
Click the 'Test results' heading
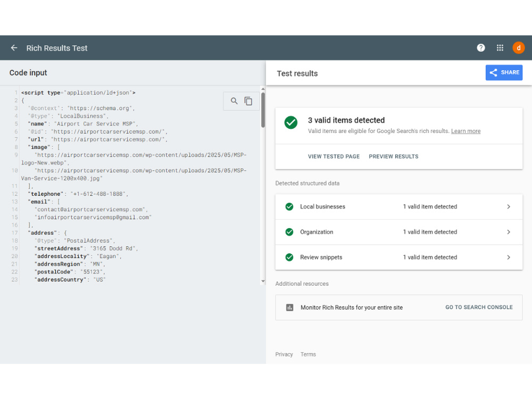[297, 73]
